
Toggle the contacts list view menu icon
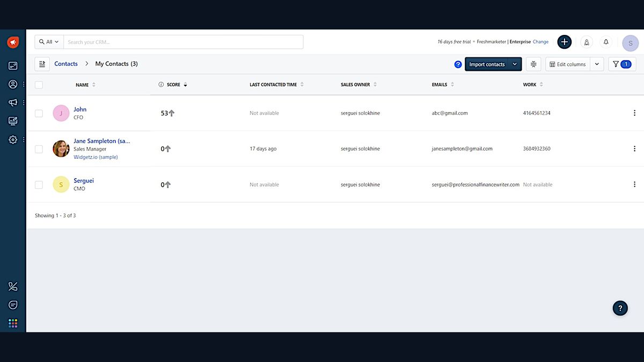pyautogui.click(x=42, y=64)
